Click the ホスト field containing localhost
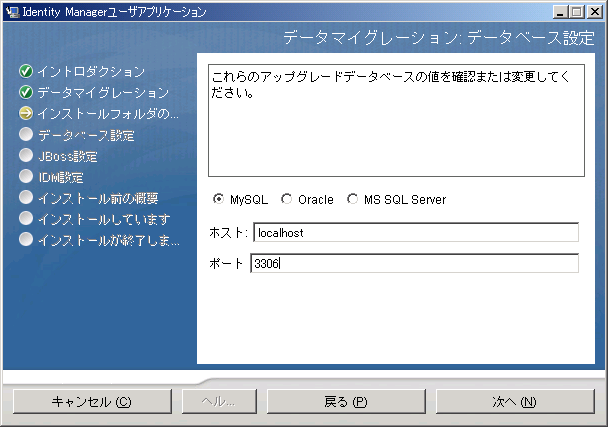Image resolution: width=608 pixels, height=427 pixels. pyautogui.click(x=416, y=232)
